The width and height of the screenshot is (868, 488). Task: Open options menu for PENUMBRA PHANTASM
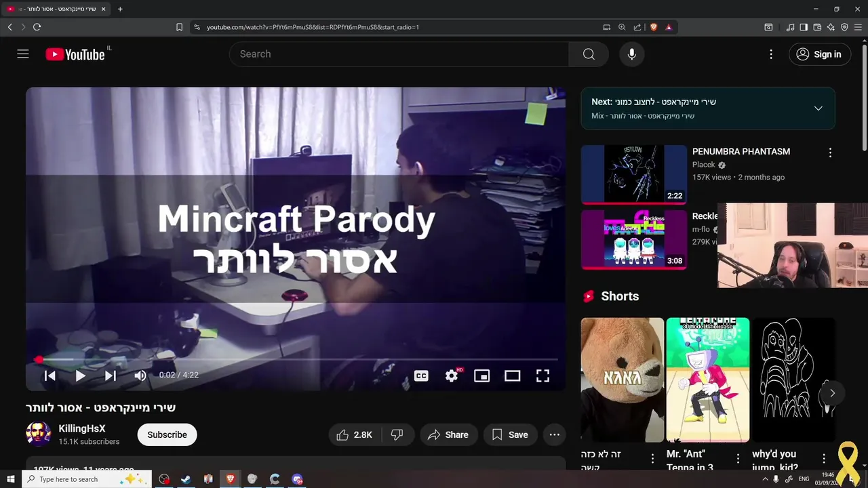[830, 153]
